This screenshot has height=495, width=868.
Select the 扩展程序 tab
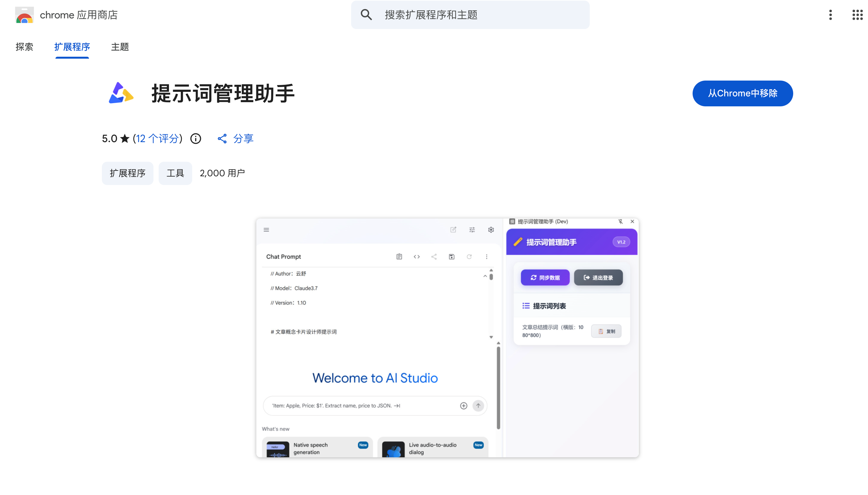tap(72, 47)
